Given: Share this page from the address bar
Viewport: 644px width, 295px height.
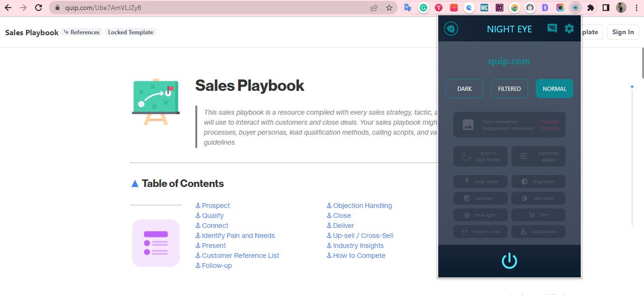Looking at the screenshot, I should 374,8.
